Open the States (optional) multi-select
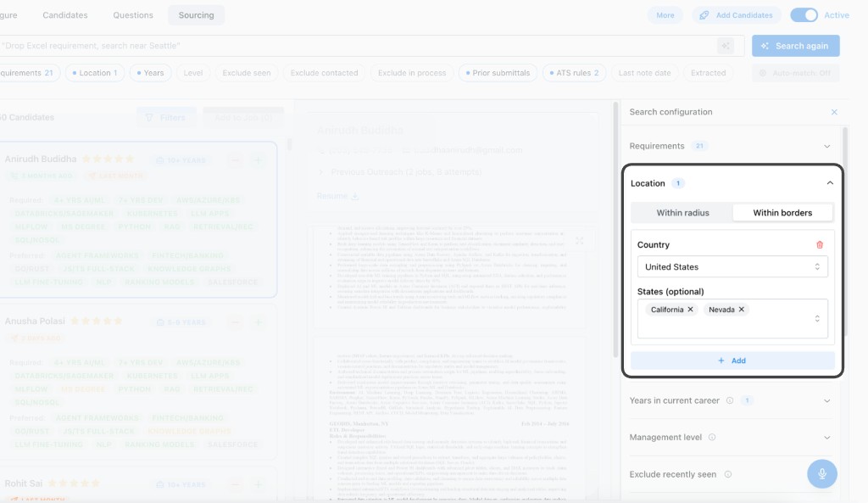Viewport: 868px width, 503px height. click(x=732, y=319)
